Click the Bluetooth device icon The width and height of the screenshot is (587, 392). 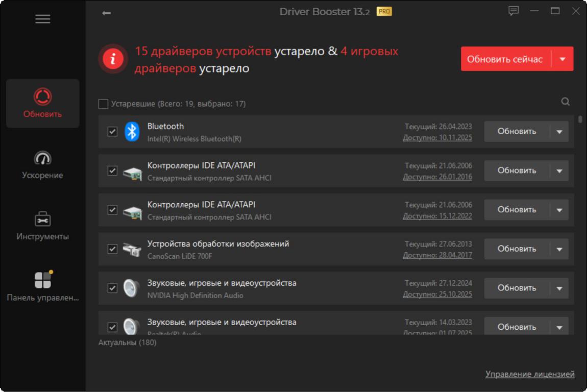click(x=132, y=132)
